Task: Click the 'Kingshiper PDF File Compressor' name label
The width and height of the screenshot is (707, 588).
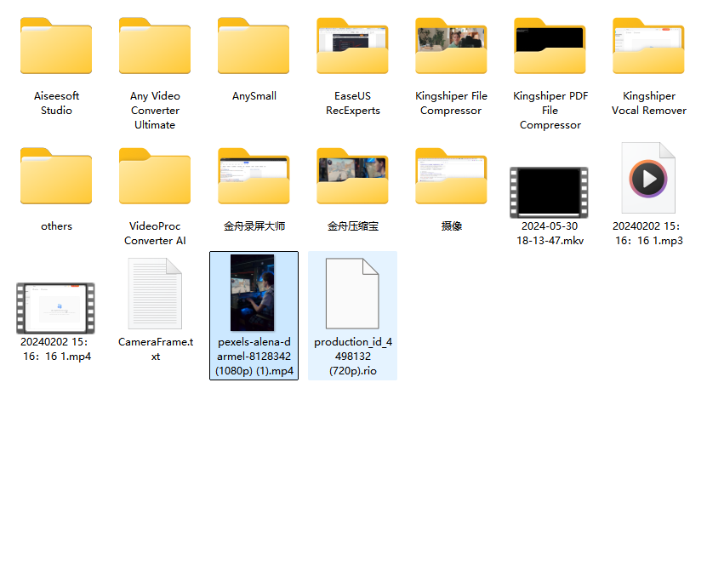Action: (550, 111)
